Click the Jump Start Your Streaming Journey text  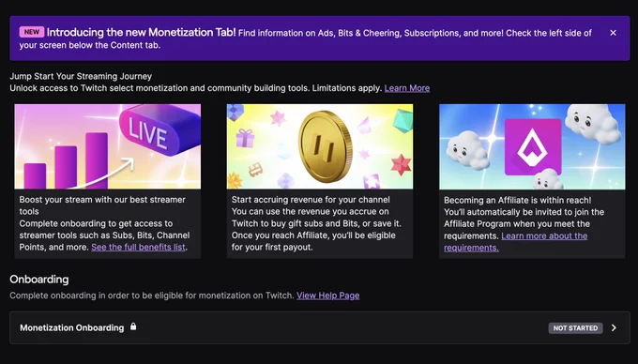click(x=81, y=77)
